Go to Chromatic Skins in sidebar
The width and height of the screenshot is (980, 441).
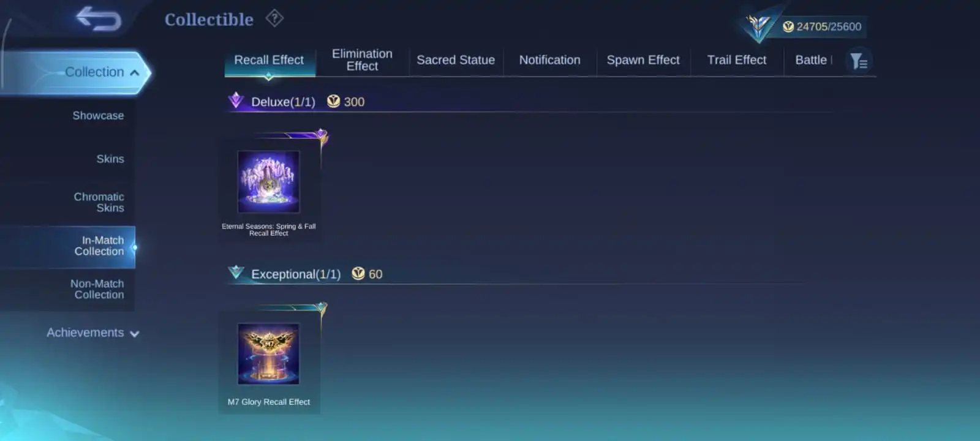[99, 202]
